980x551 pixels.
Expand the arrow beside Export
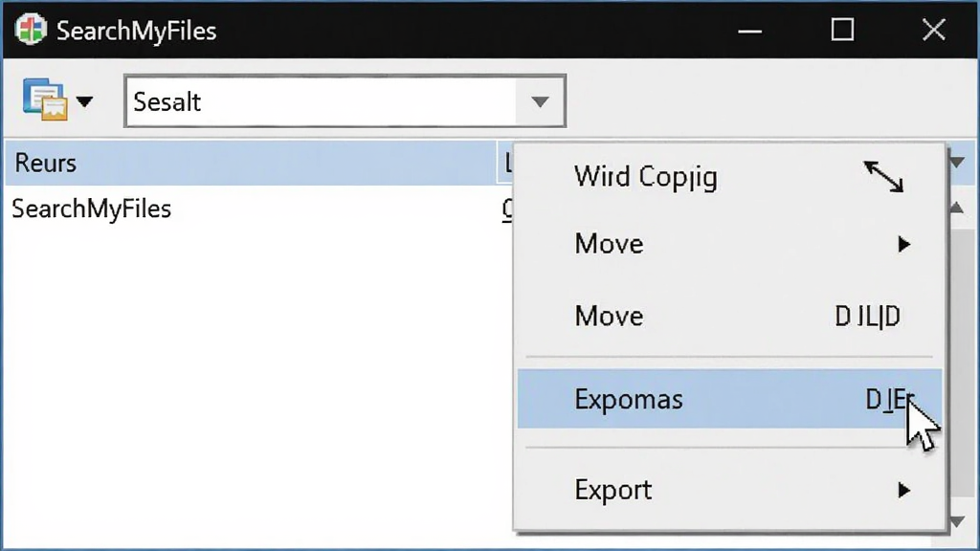point(903,490)
